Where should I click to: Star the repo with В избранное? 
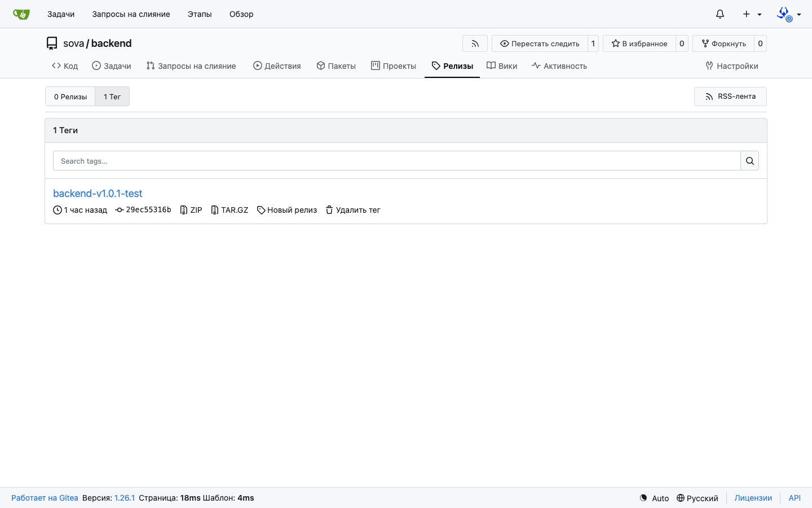click(639, 43)
